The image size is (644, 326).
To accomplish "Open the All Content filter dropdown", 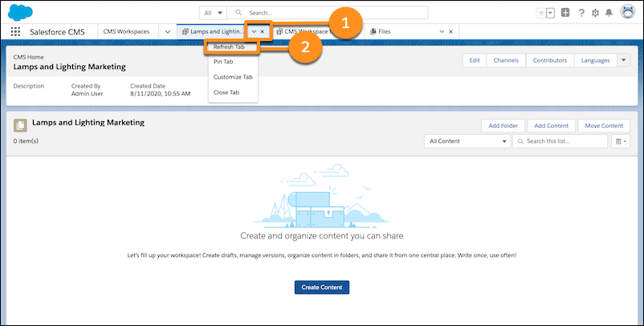I will [x=467, y=141].
